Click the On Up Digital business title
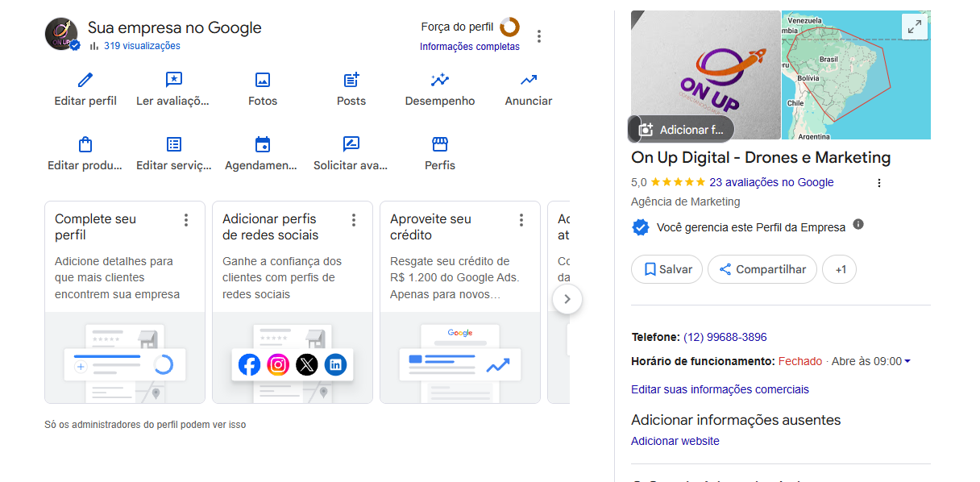This screenshot has height=482, width=980. point(761,157)
